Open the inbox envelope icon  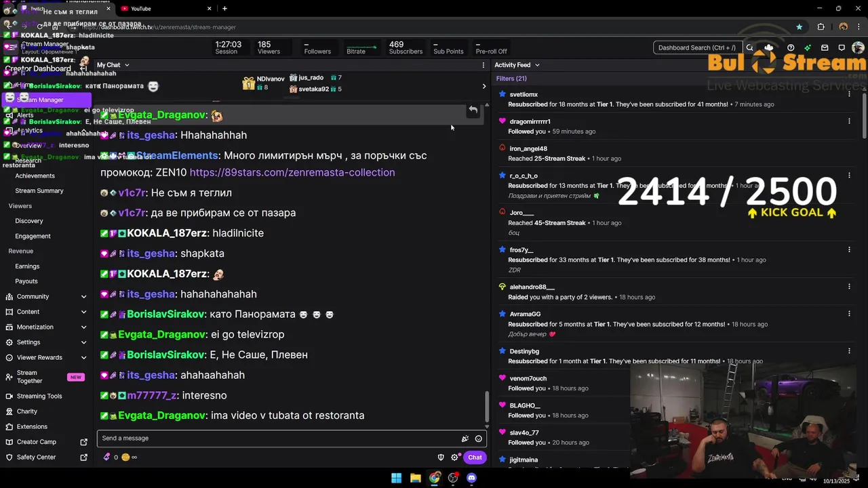point(825,47)
